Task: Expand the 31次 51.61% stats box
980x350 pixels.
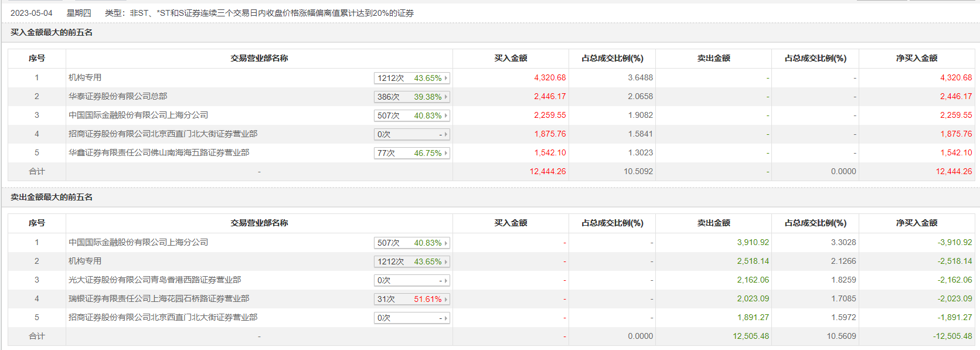Action: pyautogui.click(x=411, y=299)
